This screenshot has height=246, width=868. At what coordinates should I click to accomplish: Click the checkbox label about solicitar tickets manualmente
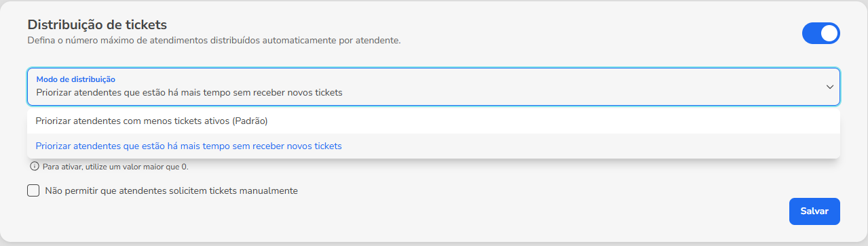click(171, 191)
